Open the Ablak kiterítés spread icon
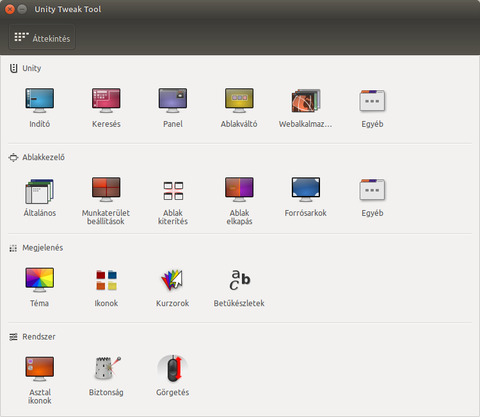Viewport: 480px width, 417px height. (173, 191)
